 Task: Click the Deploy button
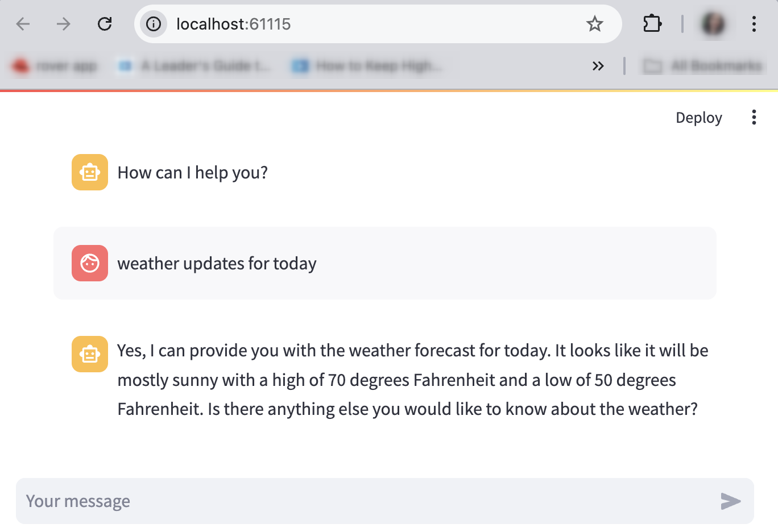[698, 118]
